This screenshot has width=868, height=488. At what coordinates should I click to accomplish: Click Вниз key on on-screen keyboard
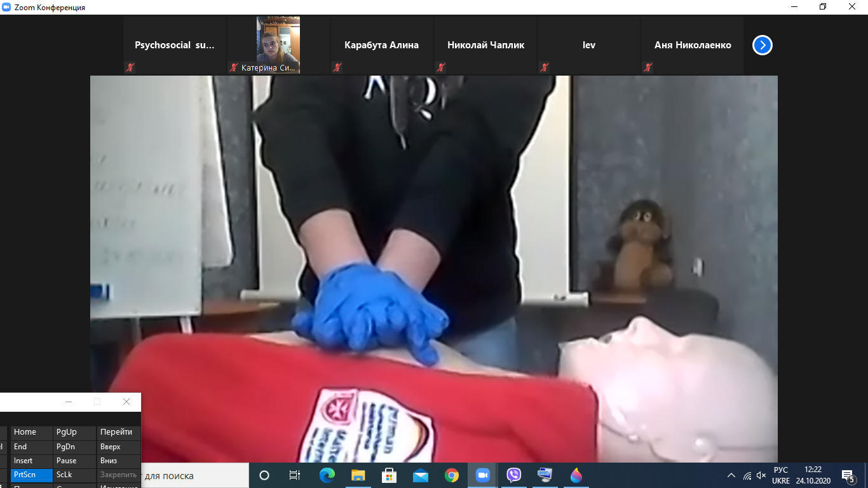(118, 461)
